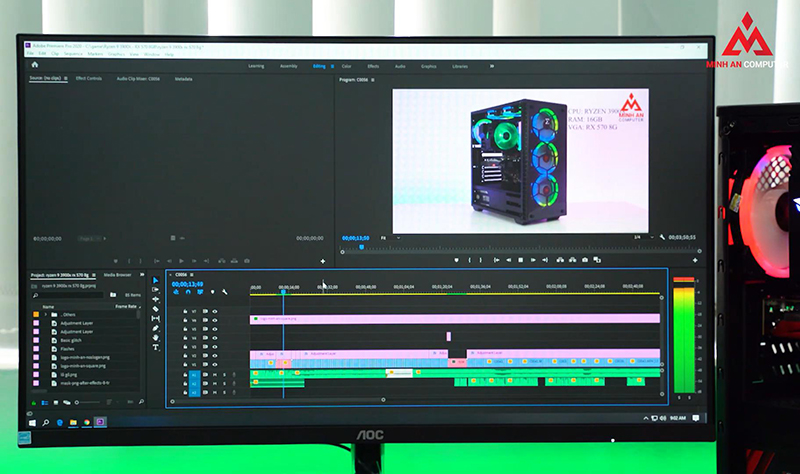
Task: Open C0056 timeline panel menu
Action: coord(192,275)
